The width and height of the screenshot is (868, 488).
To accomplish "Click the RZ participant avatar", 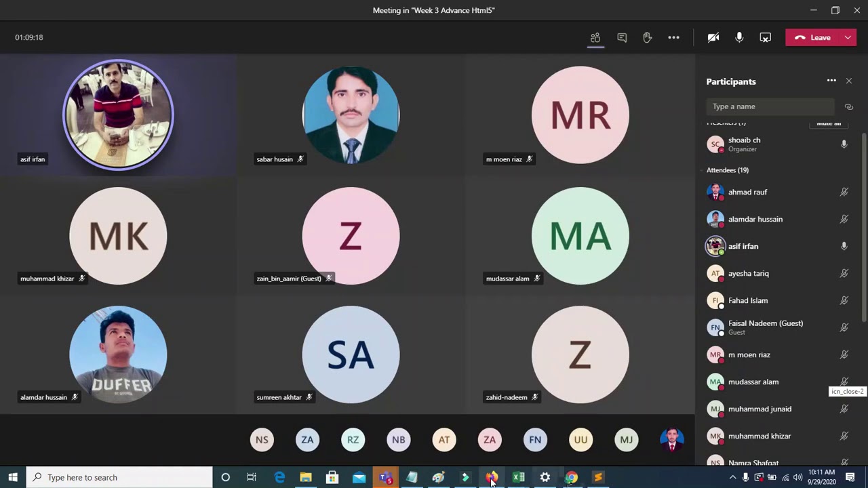I will point(353,440).
